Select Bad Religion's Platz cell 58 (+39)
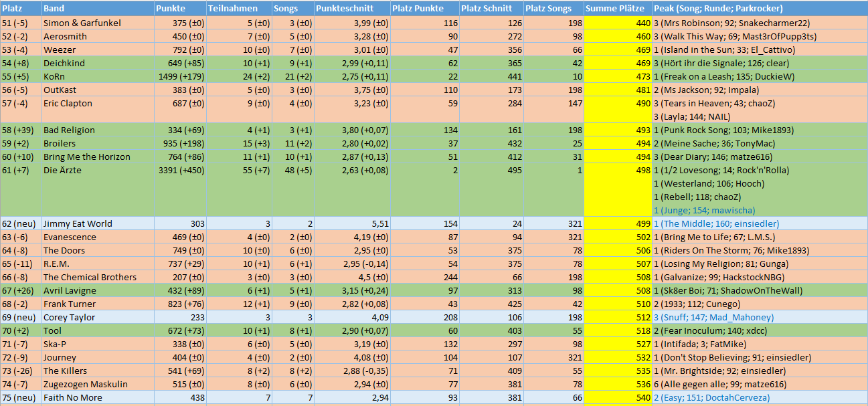Screen dimensions: 868x406 click(x=20, y=130)
